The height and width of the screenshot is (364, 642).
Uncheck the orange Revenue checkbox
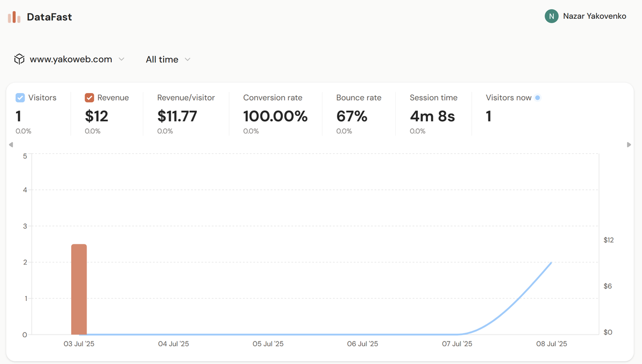[88, 97]
